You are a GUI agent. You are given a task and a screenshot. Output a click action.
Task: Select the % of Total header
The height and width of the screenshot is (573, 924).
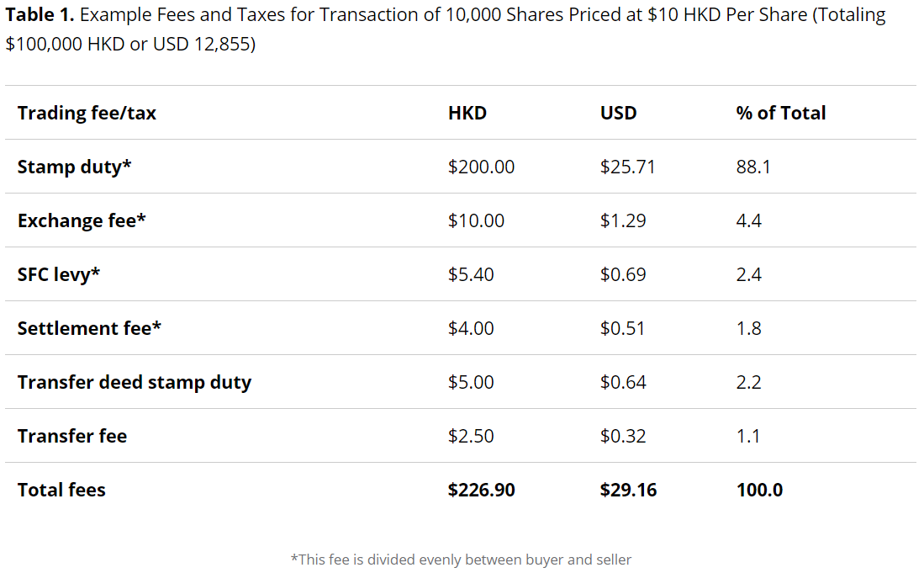tap(781, 113)
